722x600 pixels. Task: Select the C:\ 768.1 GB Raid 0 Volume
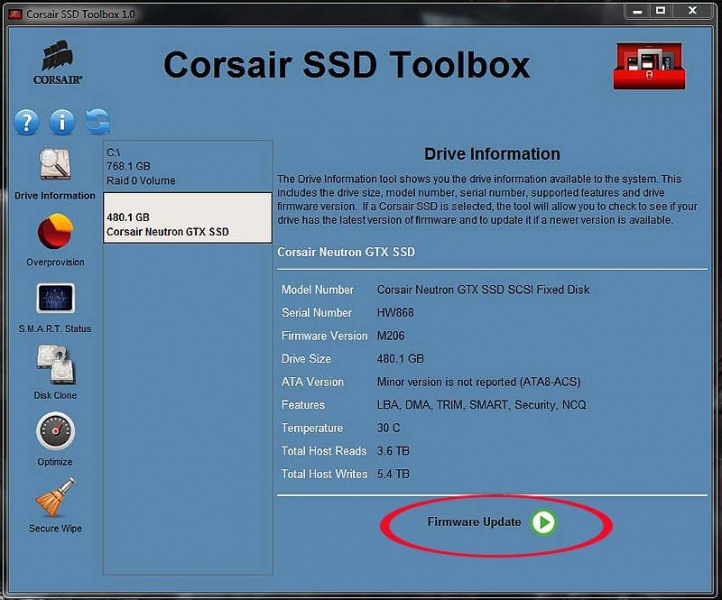187,166
